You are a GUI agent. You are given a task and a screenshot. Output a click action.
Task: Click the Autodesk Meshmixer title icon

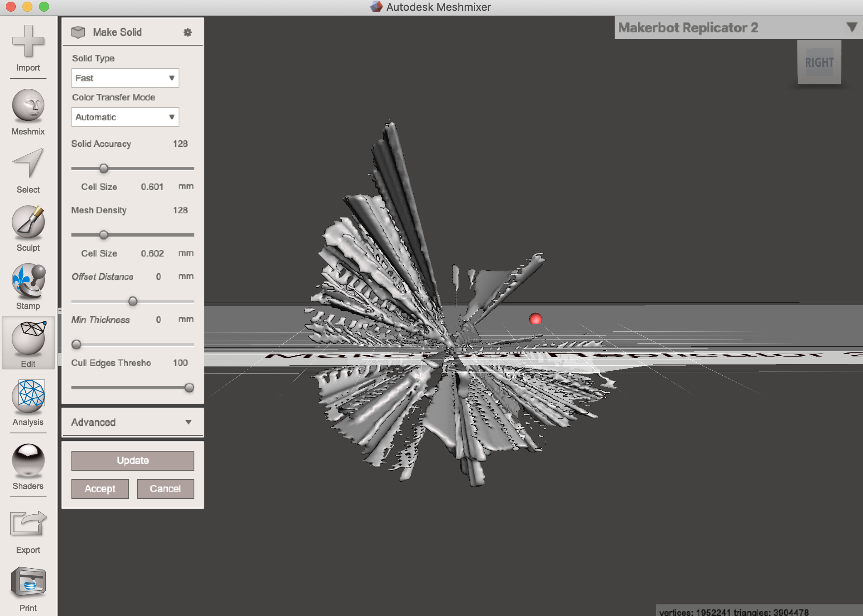coord(376,7)
